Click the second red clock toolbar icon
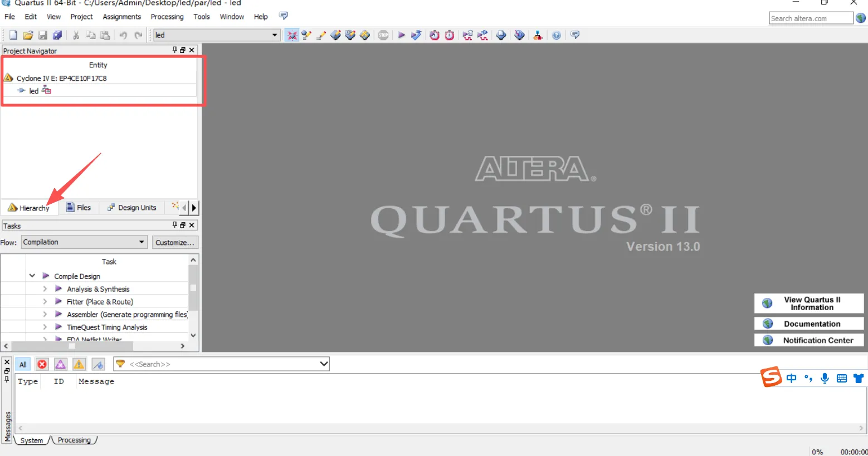 tap(449, 35)
